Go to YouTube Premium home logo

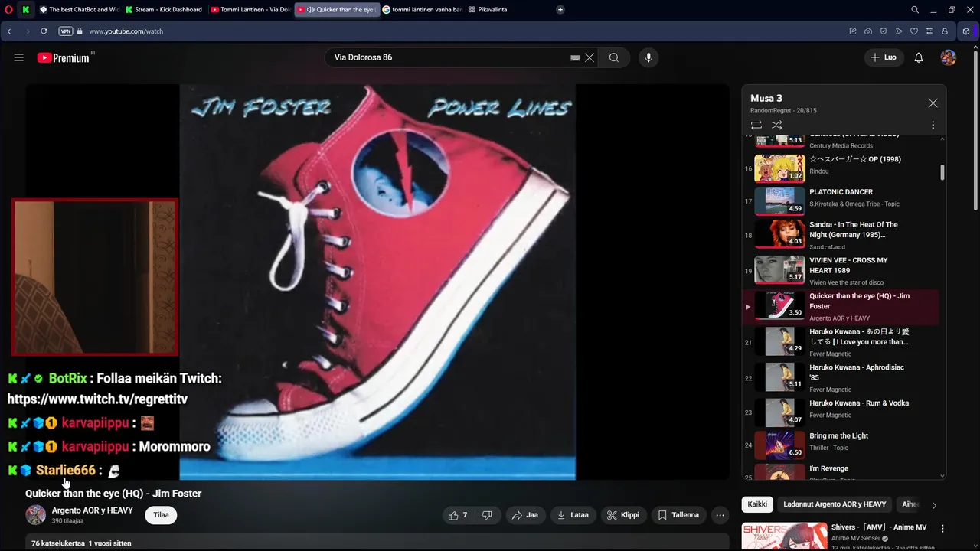pyautogui.click(x=63, y=57)
